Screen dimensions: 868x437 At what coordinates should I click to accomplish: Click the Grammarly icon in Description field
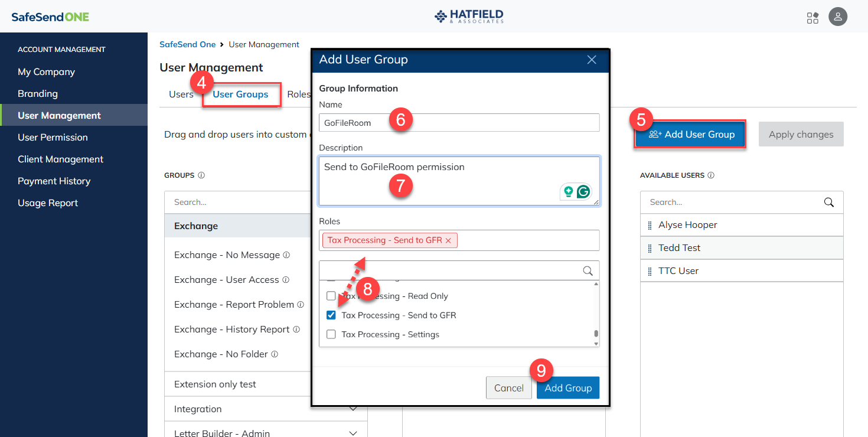tap(583, 191)
